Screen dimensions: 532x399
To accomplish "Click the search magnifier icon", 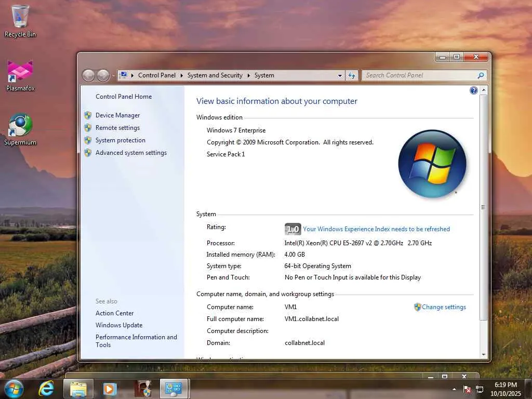I will pos(481,75).
